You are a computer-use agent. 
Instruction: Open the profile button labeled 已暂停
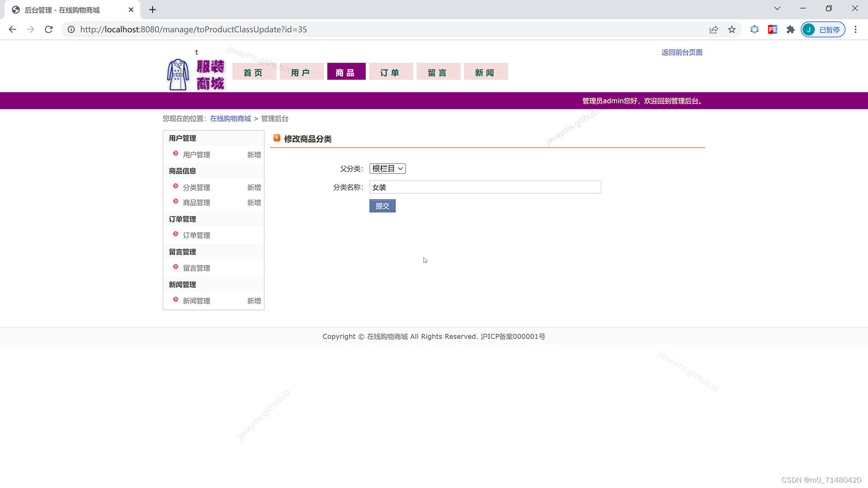[823, 29]
